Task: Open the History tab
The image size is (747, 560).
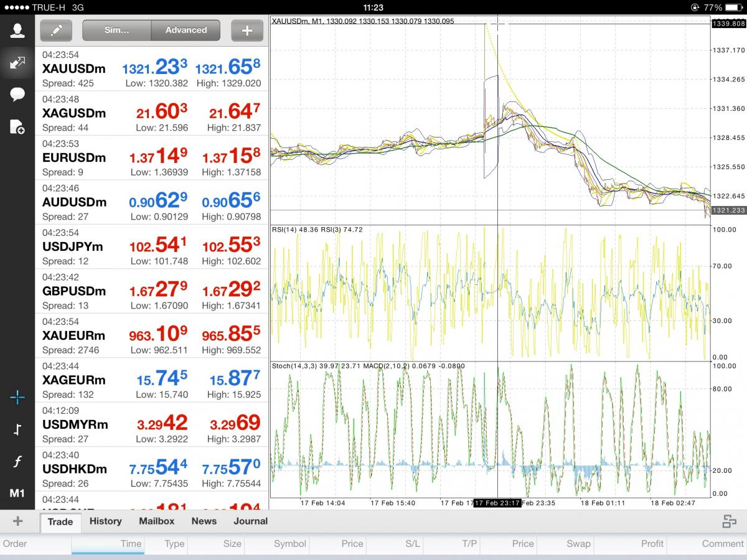Action: pos(105,521)
